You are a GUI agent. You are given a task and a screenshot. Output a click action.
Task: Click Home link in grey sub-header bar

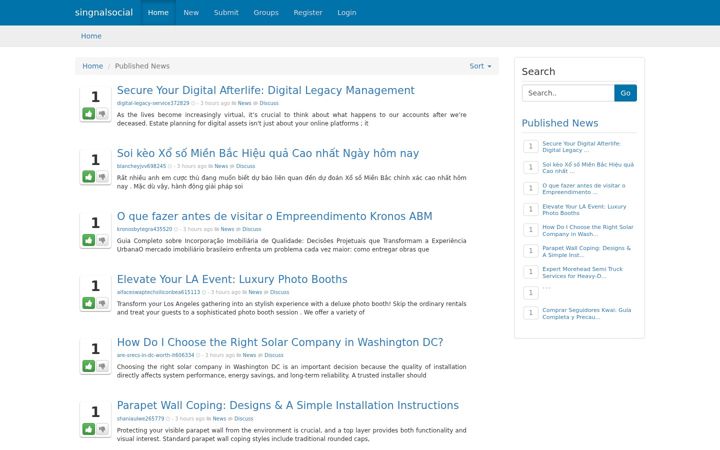[91, 36]
